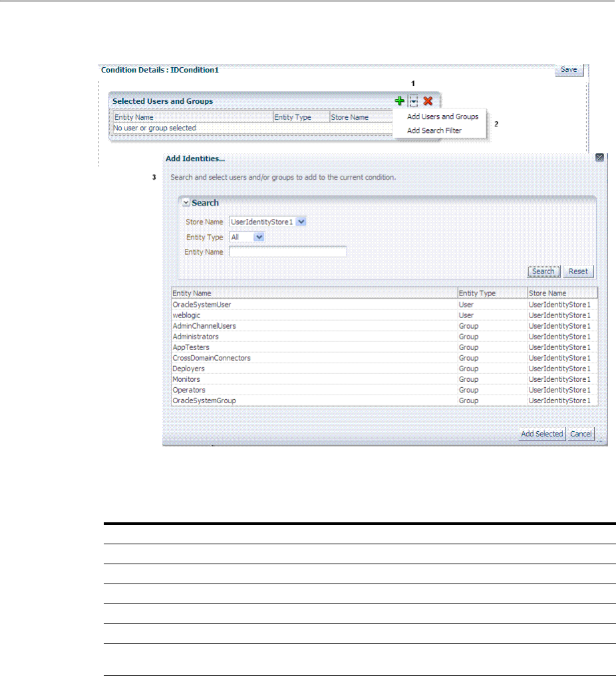Select the weblogic user row

tap(385, 315)
